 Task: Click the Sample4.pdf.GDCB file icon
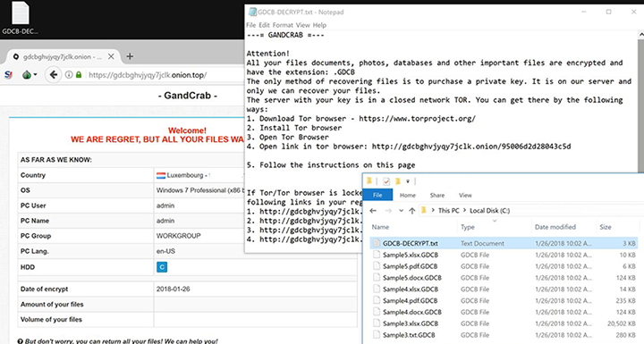pyautogui.click(x=377, y=300)
